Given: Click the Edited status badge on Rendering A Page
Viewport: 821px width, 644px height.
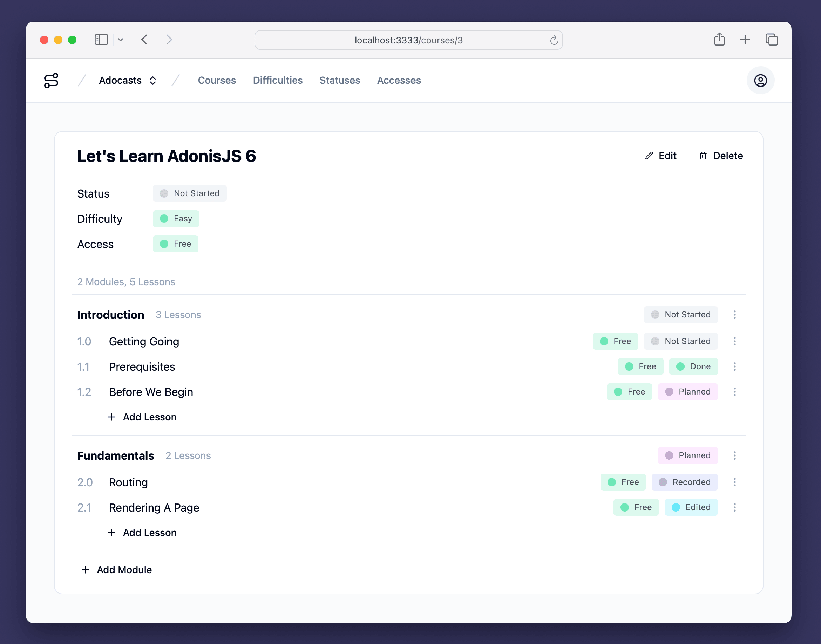Looking at the screenshot, I should click(691, 507).
